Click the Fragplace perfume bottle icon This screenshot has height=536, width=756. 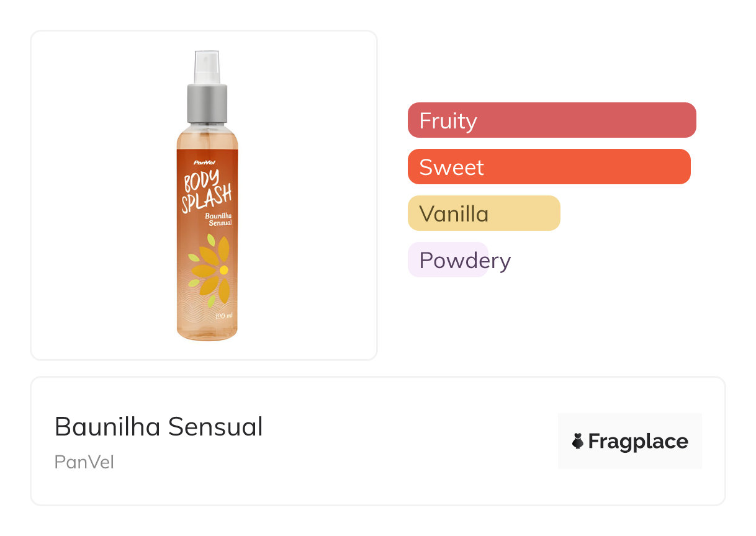[578, 441]
